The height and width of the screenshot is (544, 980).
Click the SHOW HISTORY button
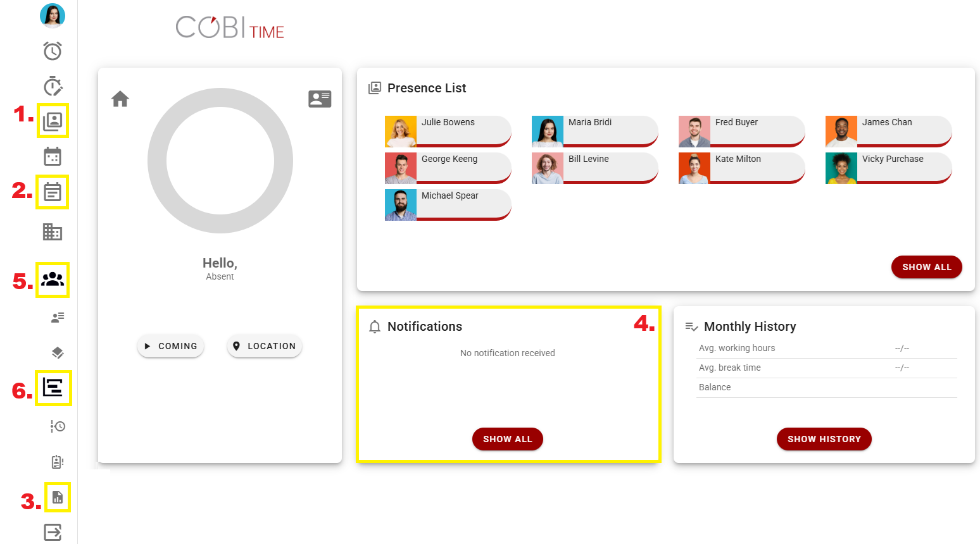824,439
